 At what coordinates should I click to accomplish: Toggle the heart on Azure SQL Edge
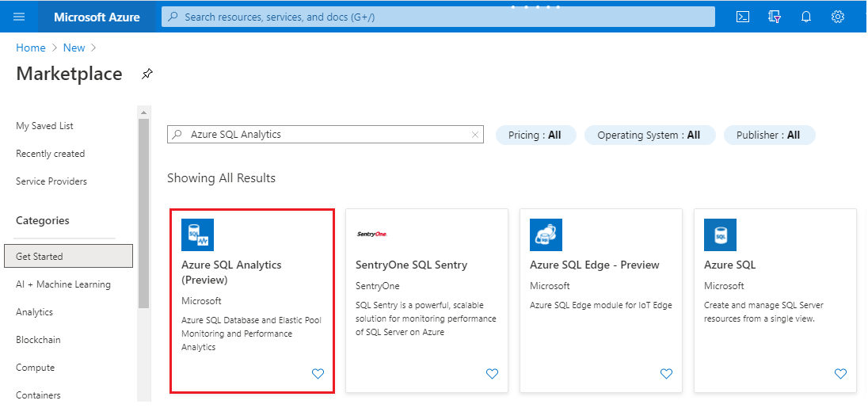[x=666, y=374]
